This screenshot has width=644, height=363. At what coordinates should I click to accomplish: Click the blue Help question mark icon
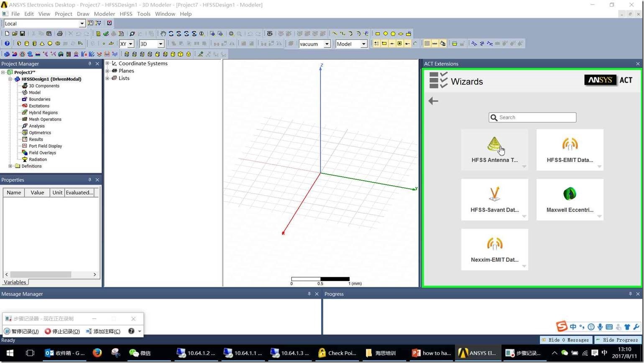pyautogui.click(x=7, y=43)
